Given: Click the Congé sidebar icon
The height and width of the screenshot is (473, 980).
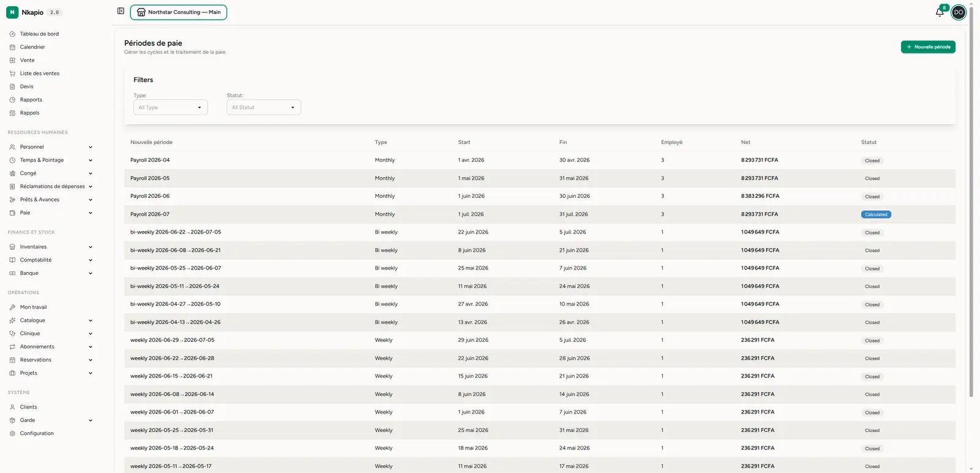Looking at the screenshot, I should [x=12, y=173].
